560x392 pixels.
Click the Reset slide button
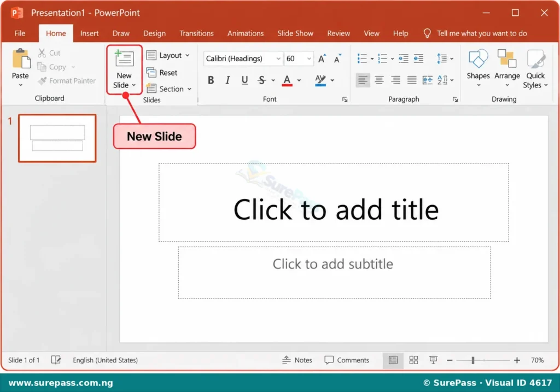coord(162,73)
